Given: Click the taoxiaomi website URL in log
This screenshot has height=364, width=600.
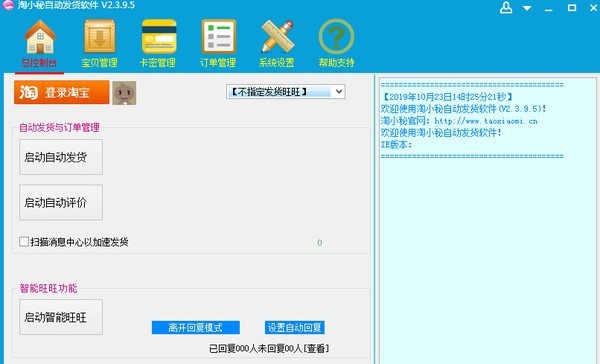Looking at the screenshot, I should pos(486,121).
